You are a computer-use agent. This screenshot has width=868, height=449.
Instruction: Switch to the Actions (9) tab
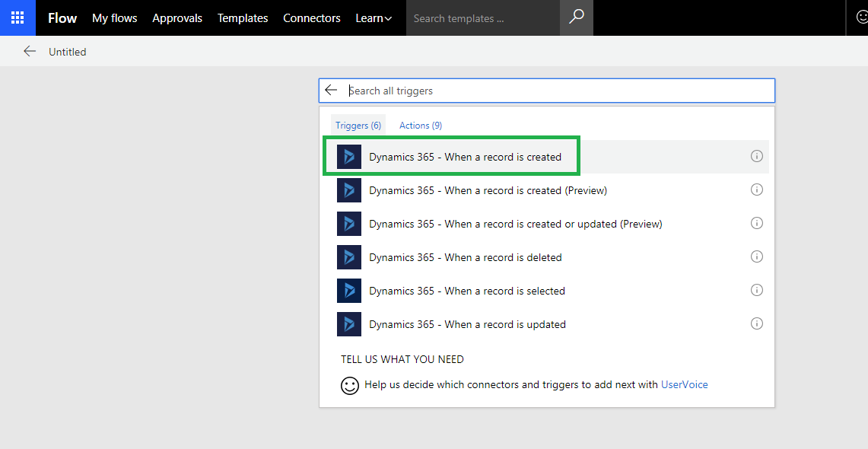point(421,125)
